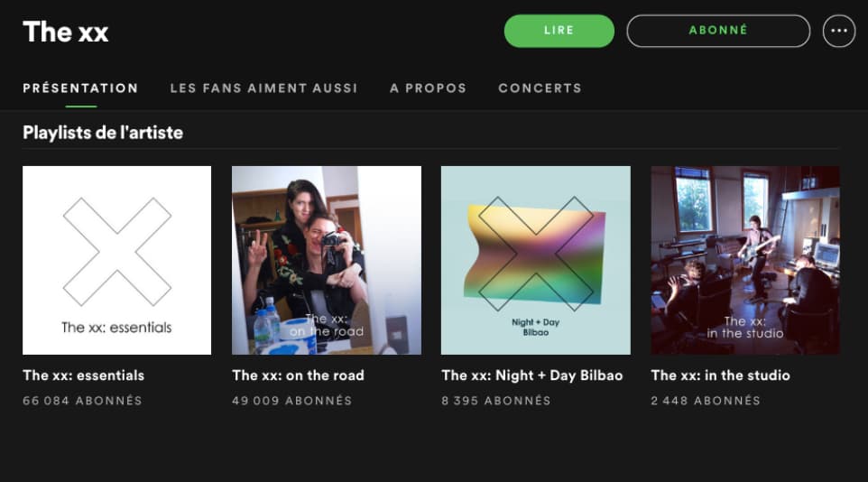The width and height of the screenshot is (868, 482).
Task: Click The xx artist name heading
Action: point(65,32)
